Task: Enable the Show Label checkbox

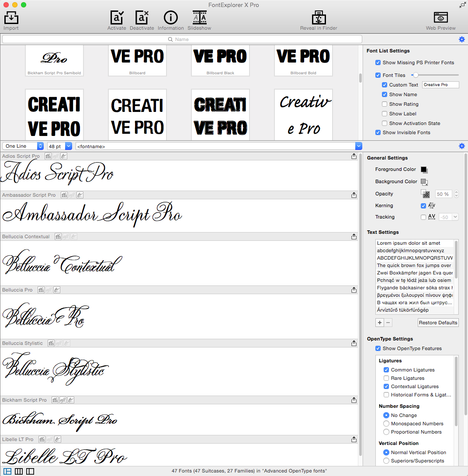Action: pos(385,114)
